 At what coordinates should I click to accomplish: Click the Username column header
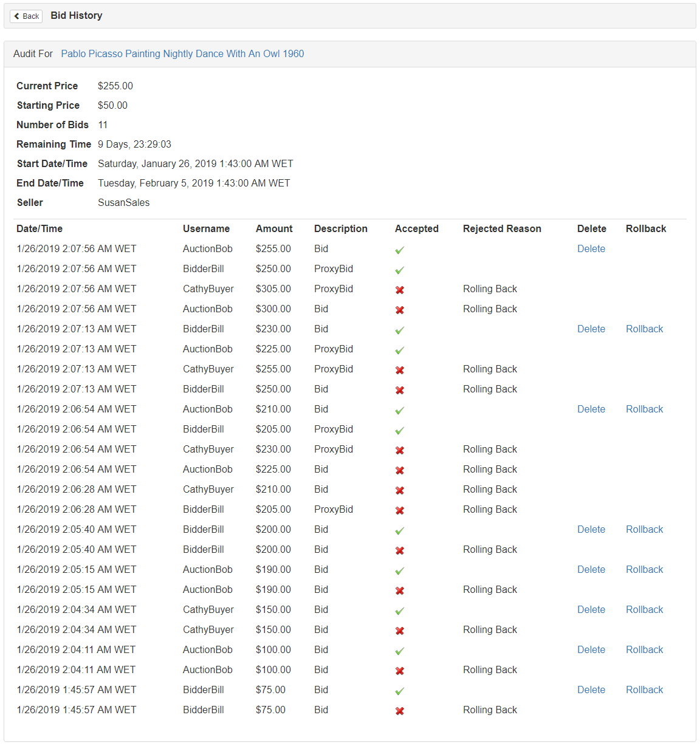pyautogui.click(x=206, y=228)
